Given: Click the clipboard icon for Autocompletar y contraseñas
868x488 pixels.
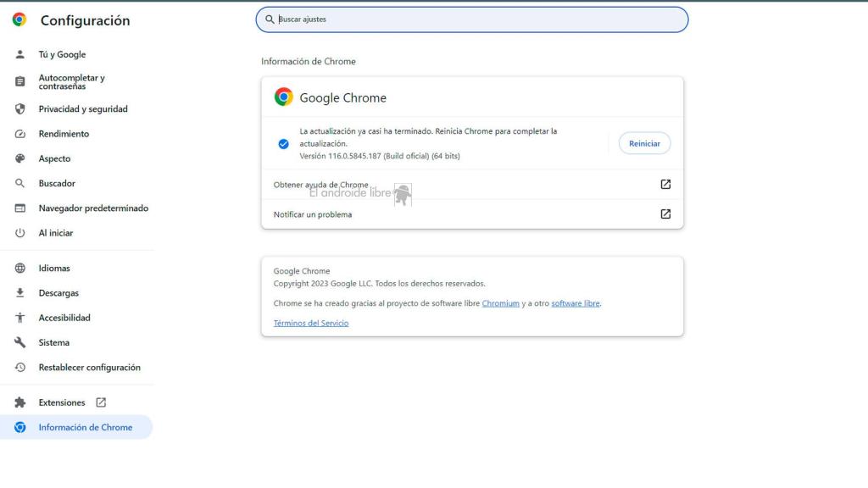Looking at the screenshot, I should point(20,81).
